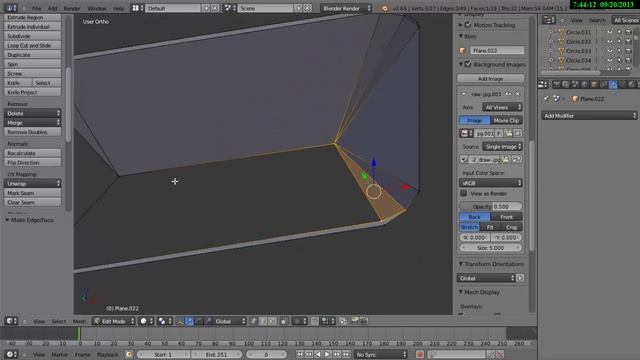This screenshot has width=640, height=360.
Task: Open the timeline Playback menu
Action: 107,355
